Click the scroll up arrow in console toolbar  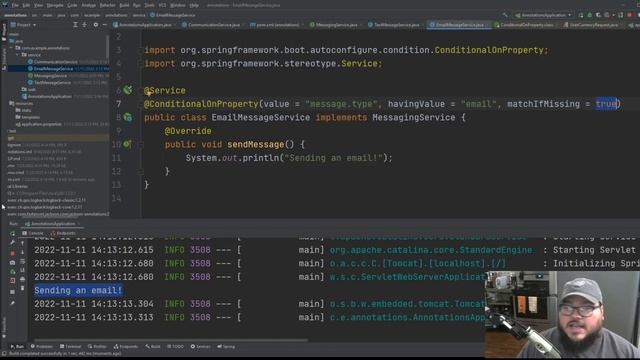click(22, 243)
